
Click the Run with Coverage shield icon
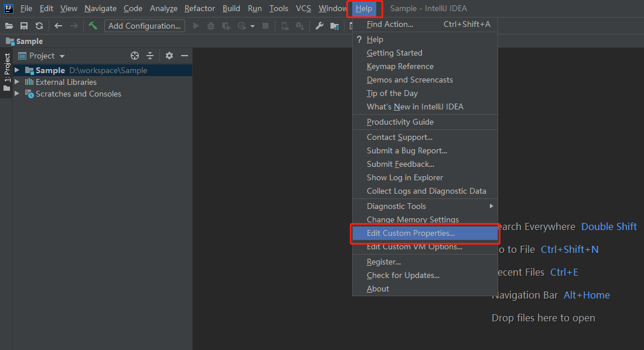[226, 26]
